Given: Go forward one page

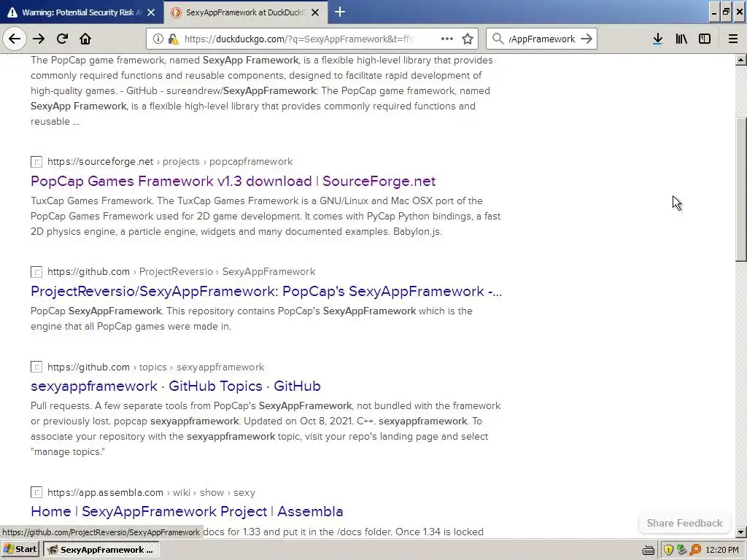Looking at the screenshot, I should tap(39, 39).
